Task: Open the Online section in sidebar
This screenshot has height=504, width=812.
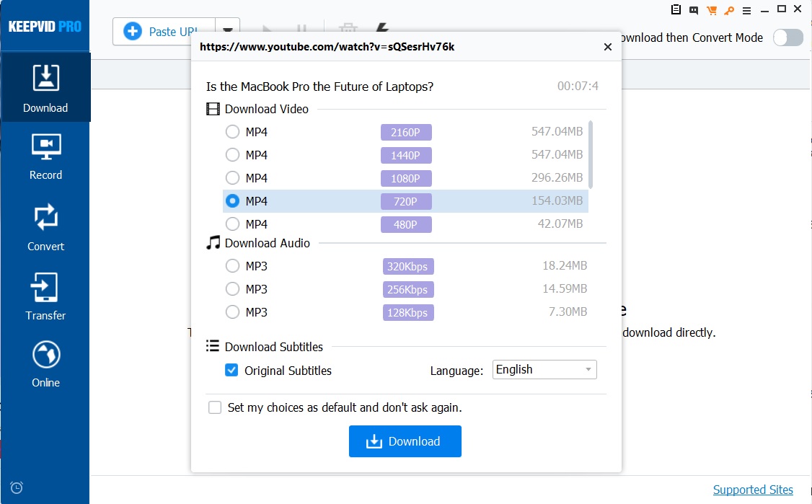Action: click(45, 363)
